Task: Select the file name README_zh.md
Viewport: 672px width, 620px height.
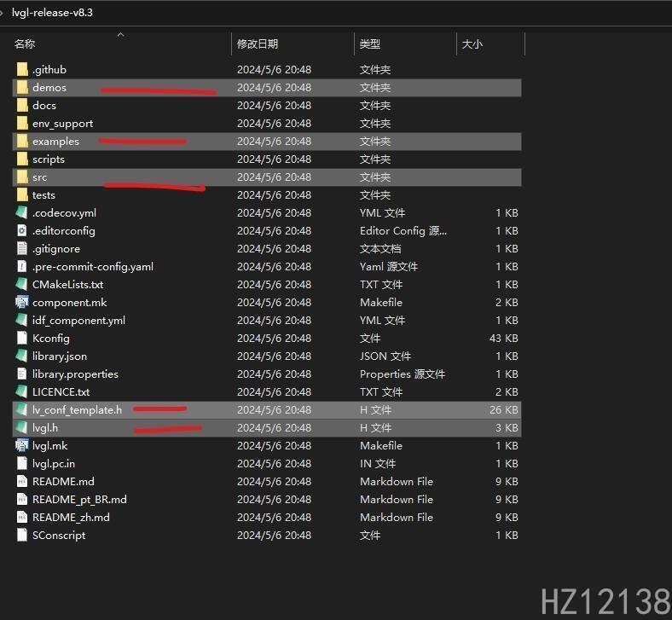Action: (x=71, y=518)
